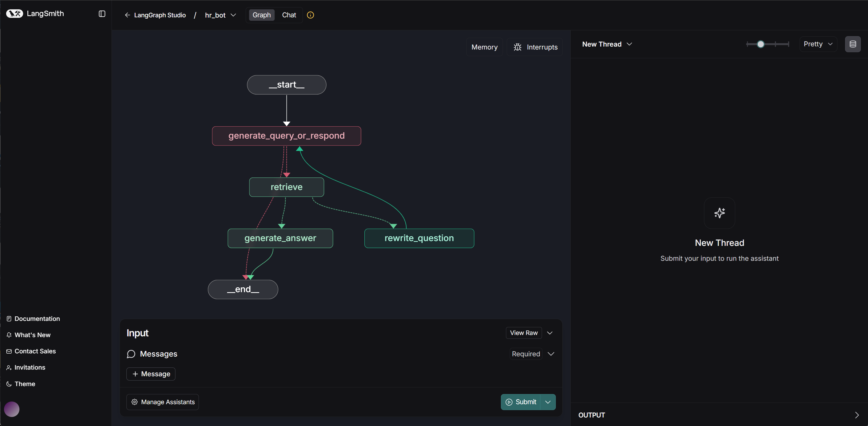Open the Pretty view mode dropdown

point(818,44)
